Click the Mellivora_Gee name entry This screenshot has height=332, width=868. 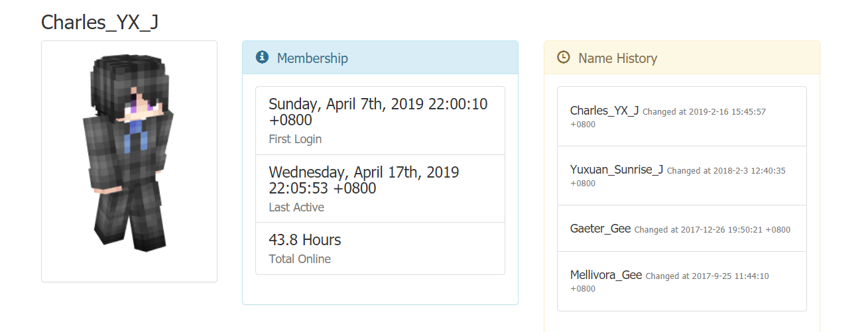click(606, 275)
